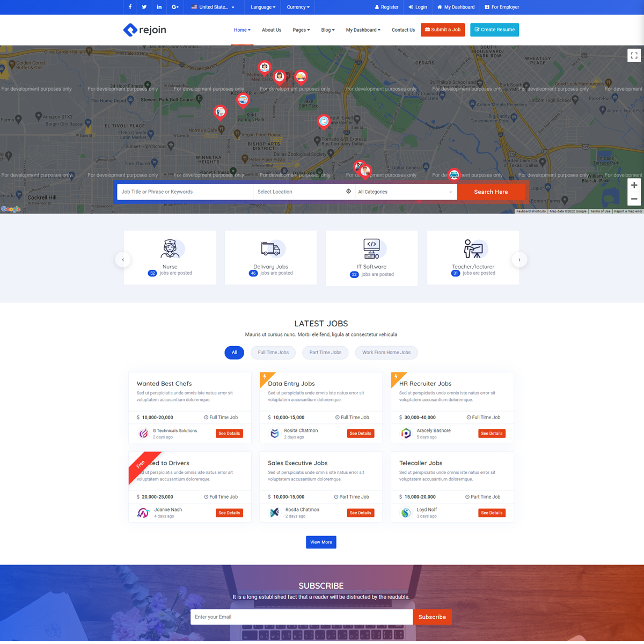This screenshot has height=644, width=644.
Task: Toggle fullscreen view on the map
Action: (634, 55)
